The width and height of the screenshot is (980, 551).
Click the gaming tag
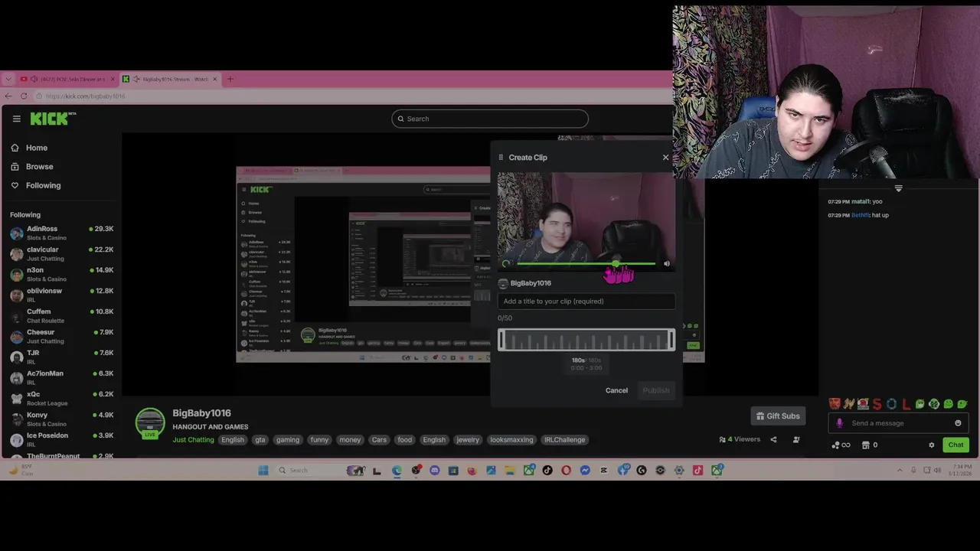click(288, 440)
